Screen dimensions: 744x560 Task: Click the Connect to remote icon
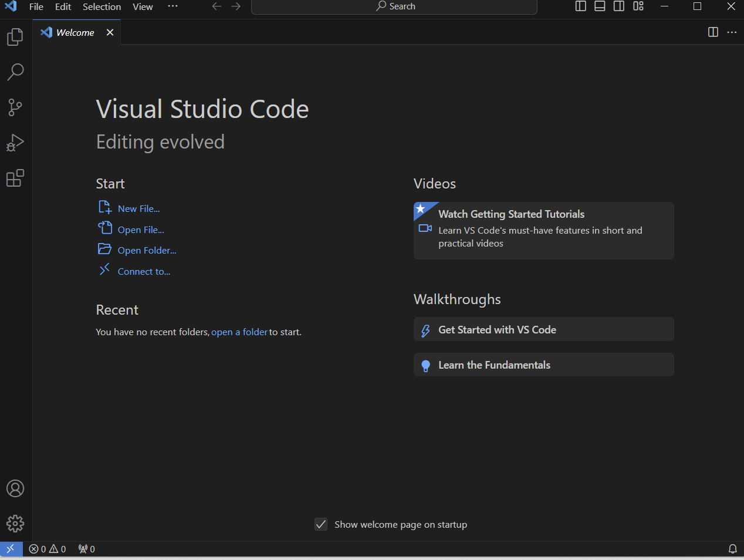104,269
